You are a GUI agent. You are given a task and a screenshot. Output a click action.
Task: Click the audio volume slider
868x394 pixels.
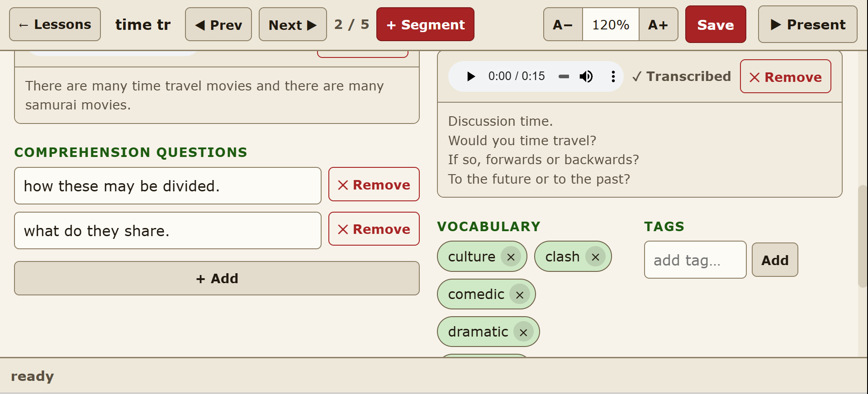pyautogui.click(x=564, y=76)
